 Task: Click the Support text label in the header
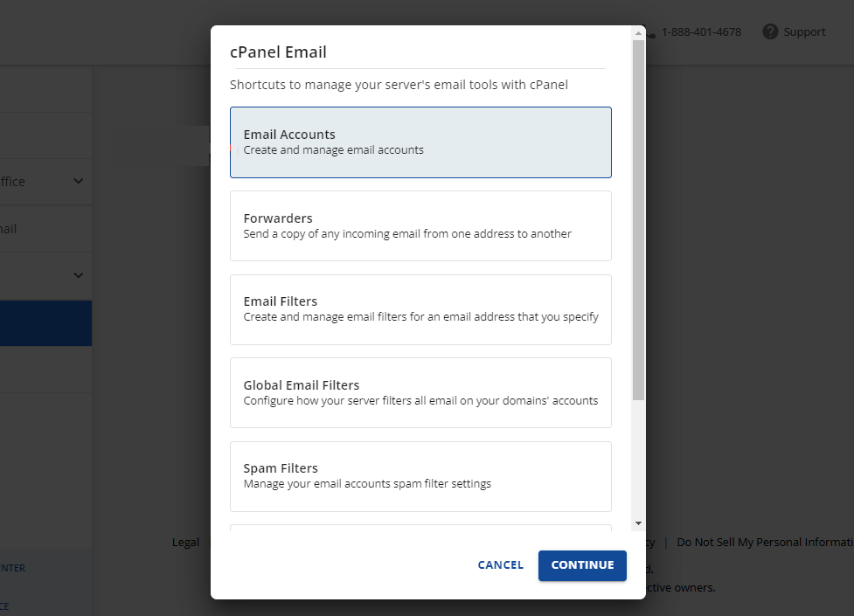[x=805, y=31]
